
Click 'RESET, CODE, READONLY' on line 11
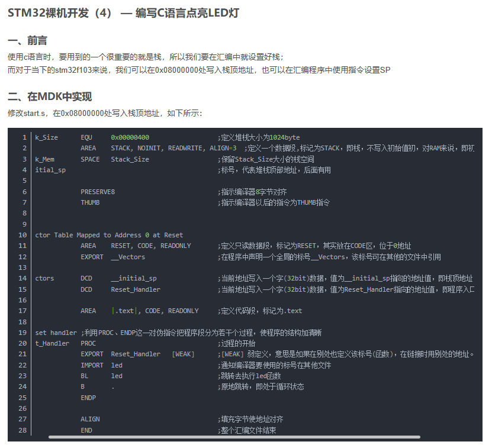pos(151,246)
